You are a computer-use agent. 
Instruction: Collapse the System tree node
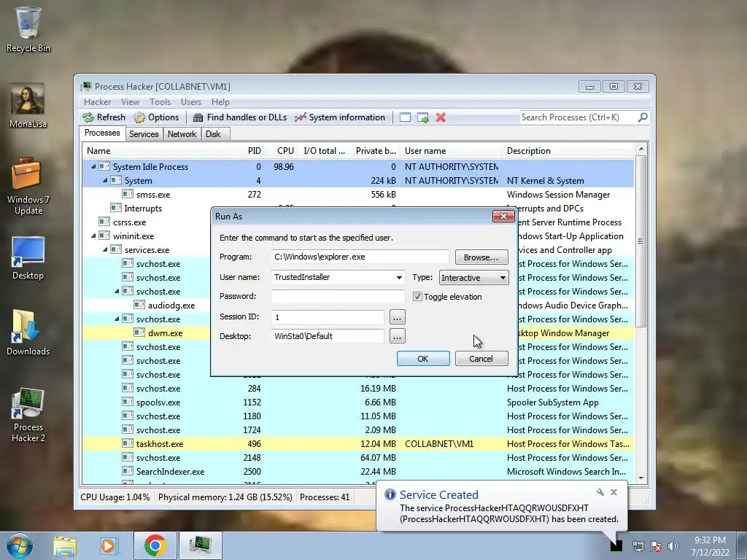coord(105,181)
